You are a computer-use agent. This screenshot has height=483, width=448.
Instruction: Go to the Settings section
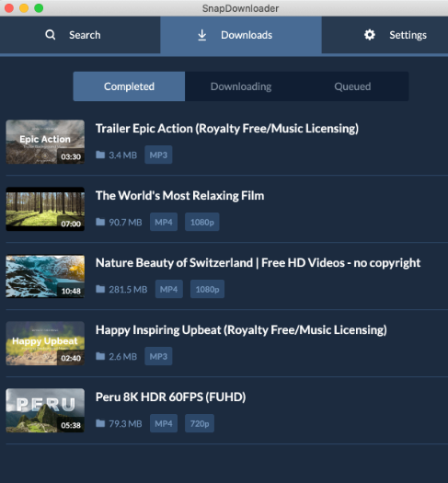coord(385,35)
